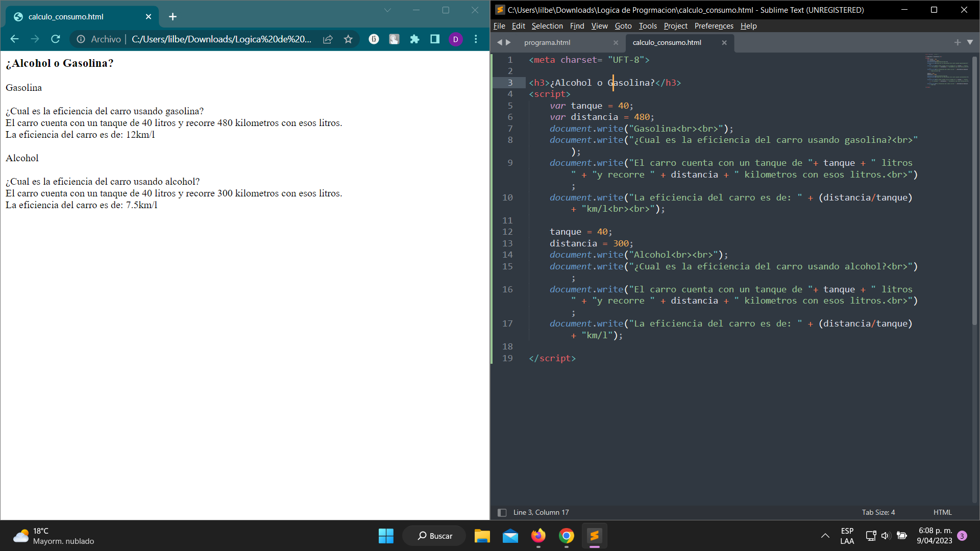Open Sublime Text Edit menu
This screenshot has width=980, height=551.
pos(518,26)
